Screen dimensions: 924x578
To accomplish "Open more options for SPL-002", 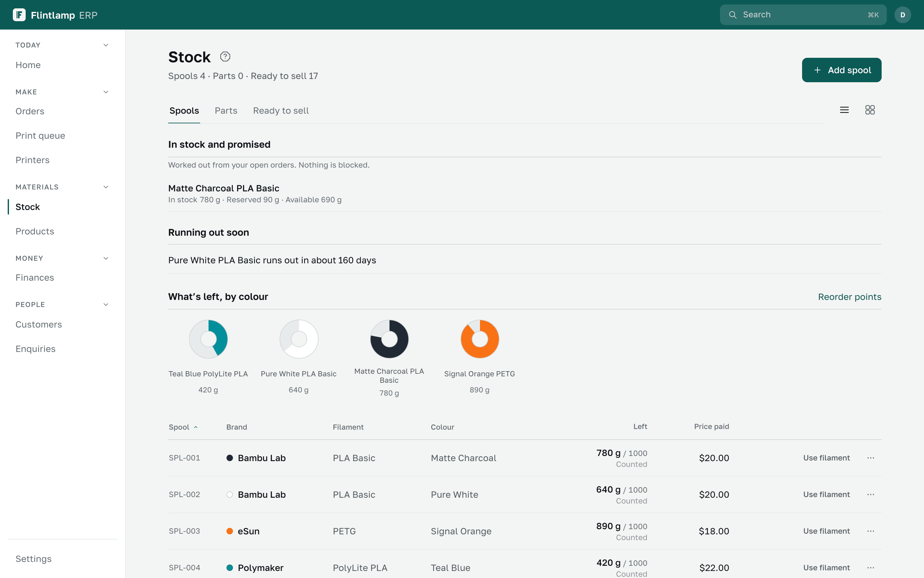I will coord(870,495).
